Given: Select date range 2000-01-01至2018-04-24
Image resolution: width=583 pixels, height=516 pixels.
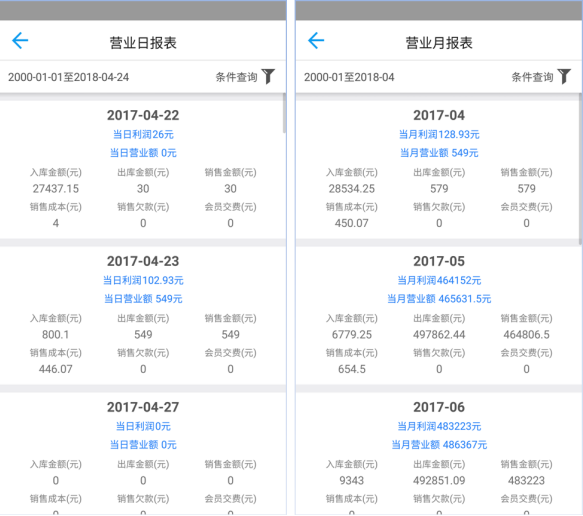Looking at the screenshot, I should click(68, 77).
